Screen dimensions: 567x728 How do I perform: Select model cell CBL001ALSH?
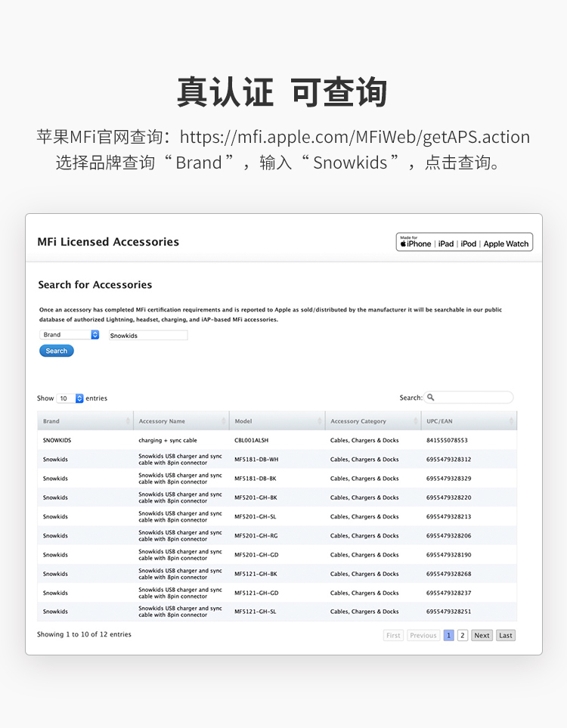(x=251, y=440)
